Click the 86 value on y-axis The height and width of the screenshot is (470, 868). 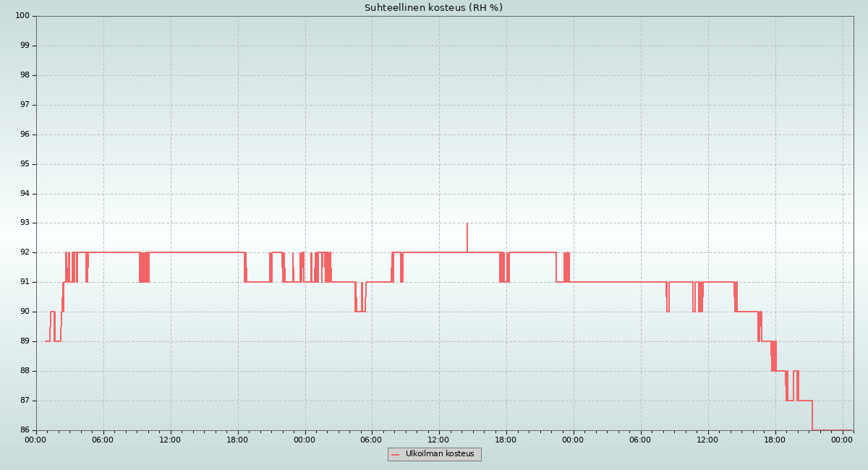25,430
